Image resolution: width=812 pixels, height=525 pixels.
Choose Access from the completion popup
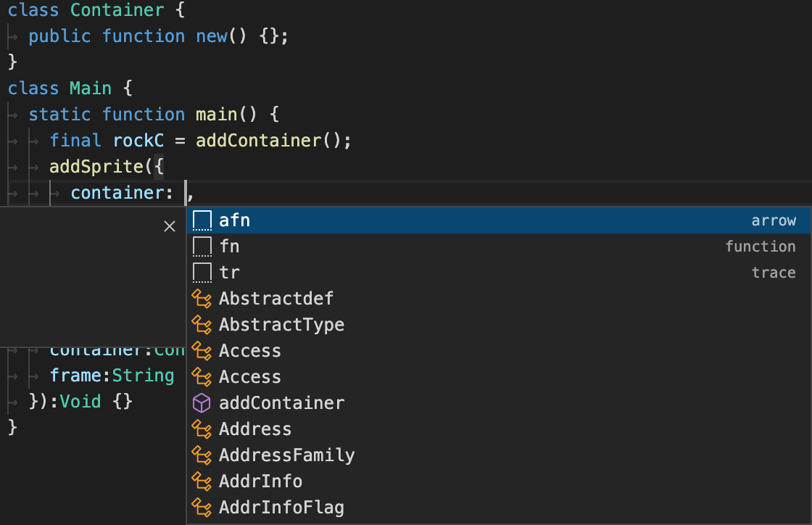(249, 350)
